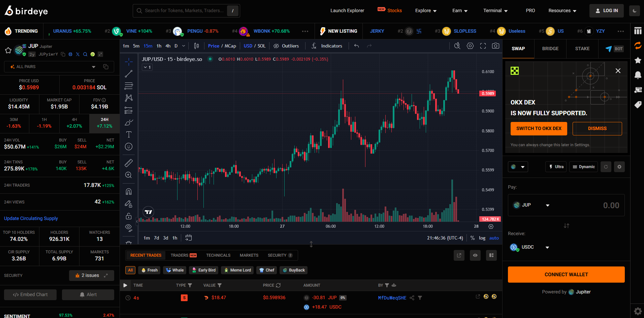Enable magnet mode on the chart
Viewport: 644px width, 318px height.
(128, 191)
